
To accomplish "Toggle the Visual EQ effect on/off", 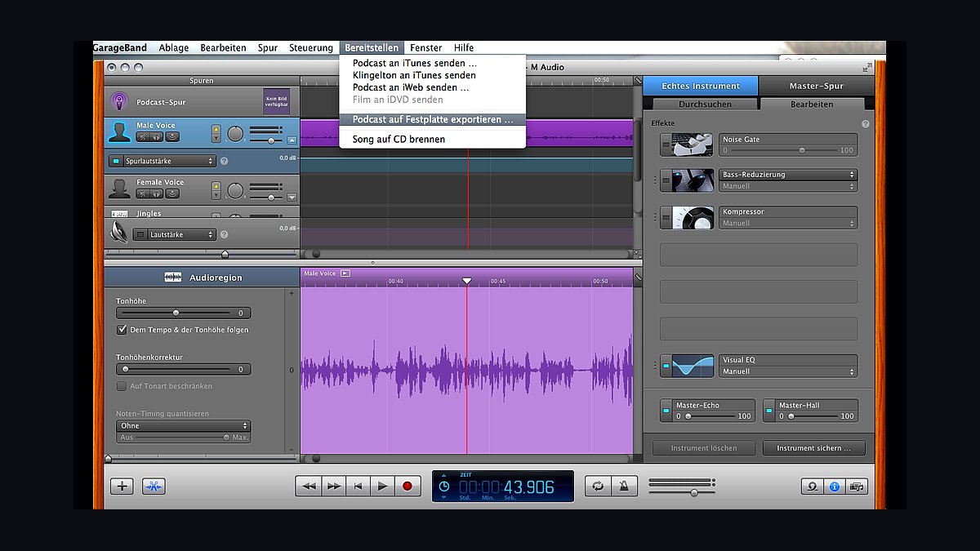I will pyautogui.click(x=666, y=366).
